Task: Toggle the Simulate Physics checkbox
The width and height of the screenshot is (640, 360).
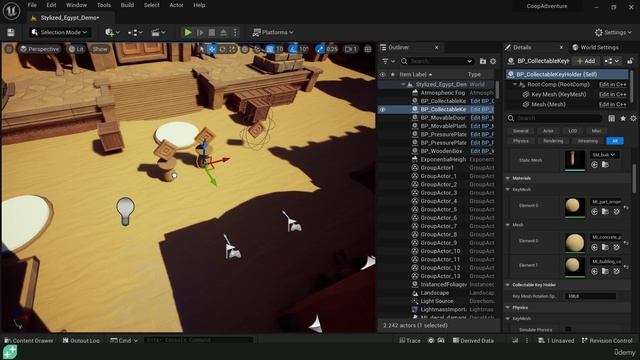Action: [x=568, y=329]
